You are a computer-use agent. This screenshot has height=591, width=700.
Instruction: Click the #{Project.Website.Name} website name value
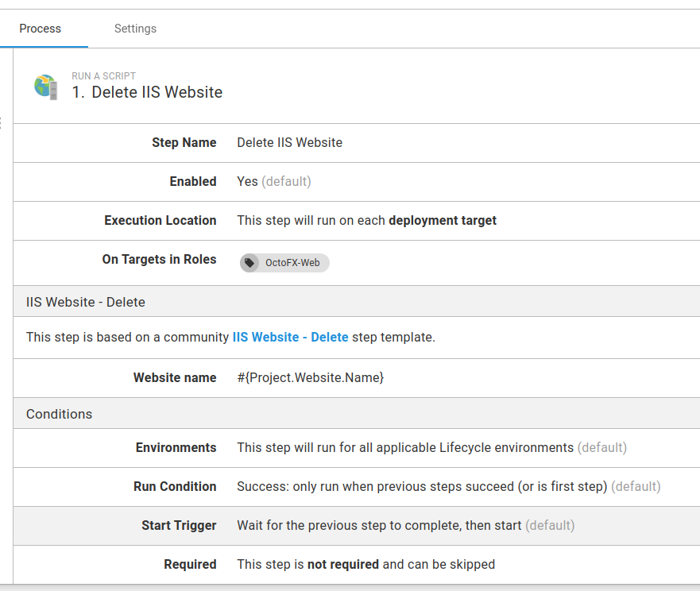(x=311, y=378)
